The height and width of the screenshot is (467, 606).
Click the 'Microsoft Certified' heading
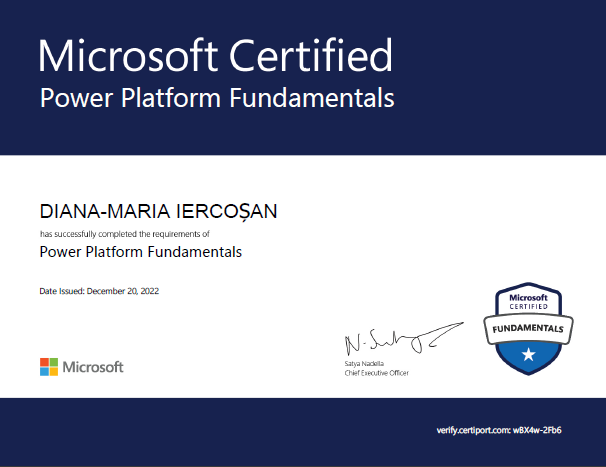(x=215, y=55)
